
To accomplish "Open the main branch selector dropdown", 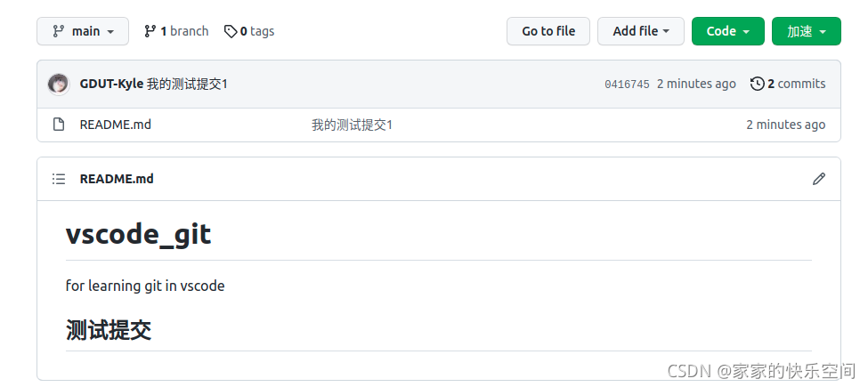I will (83, 31).
